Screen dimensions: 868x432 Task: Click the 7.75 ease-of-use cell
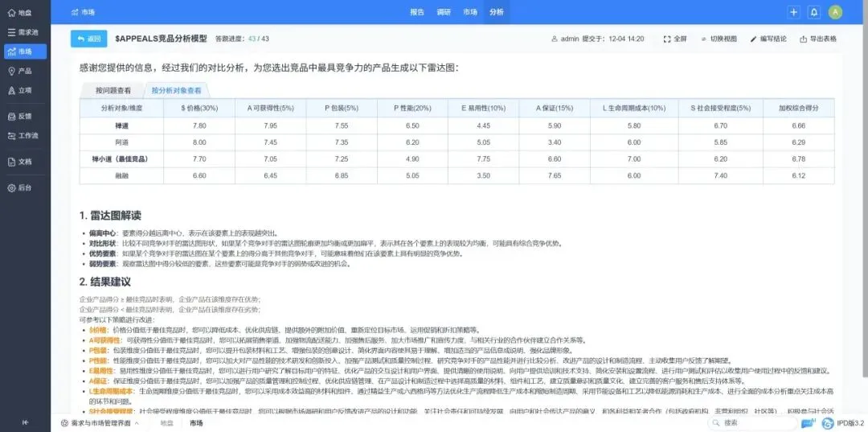[483, 159]
